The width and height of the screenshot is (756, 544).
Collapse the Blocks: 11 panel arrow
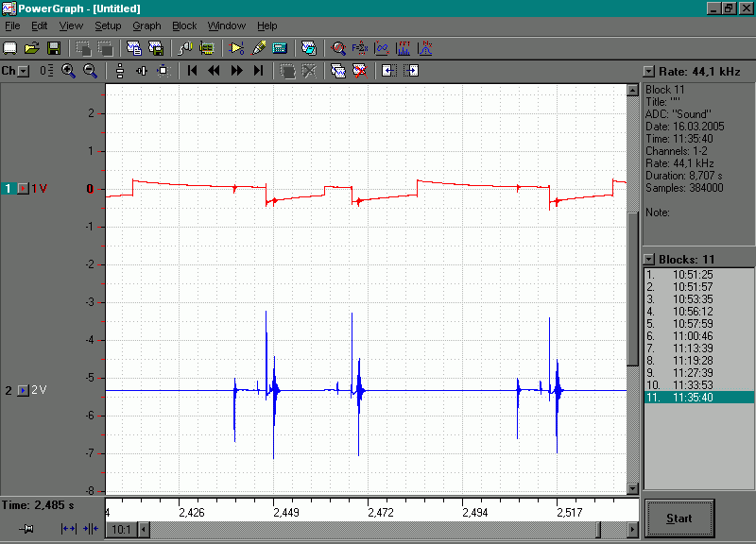click(x=649, y=260)
